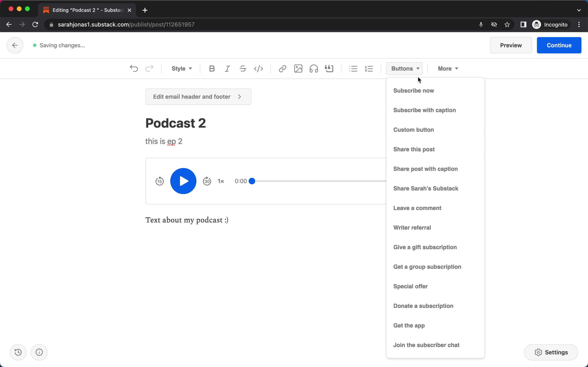
Task: Select 'Leave a comment' button option
Action: pos(417,208)
